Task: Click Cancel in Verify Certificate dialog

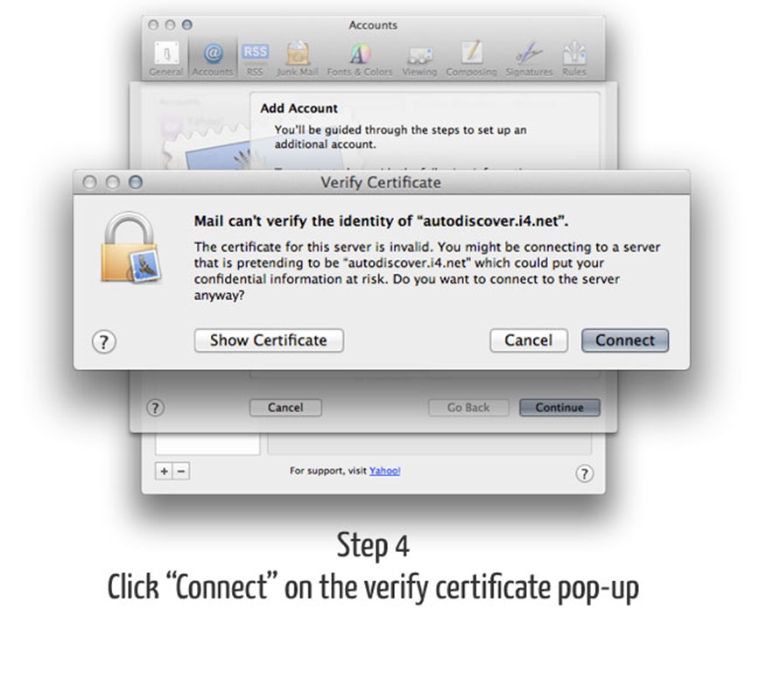Action: [x=529, y=340]
